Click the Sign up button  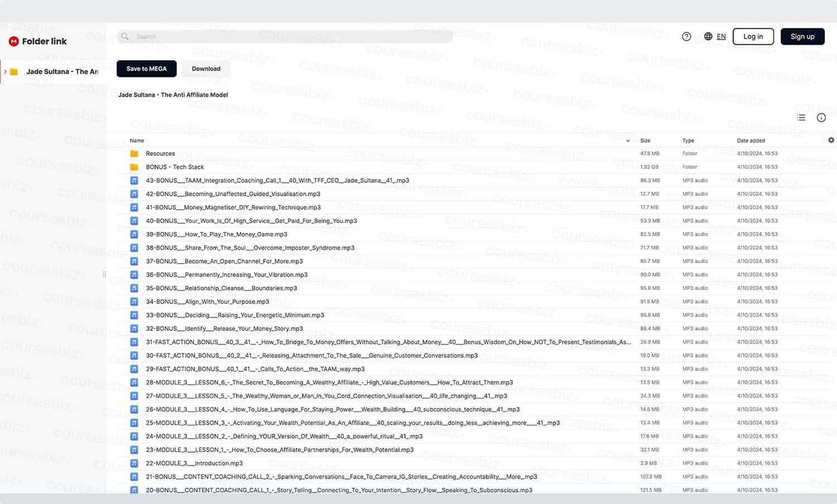[802, 36]
